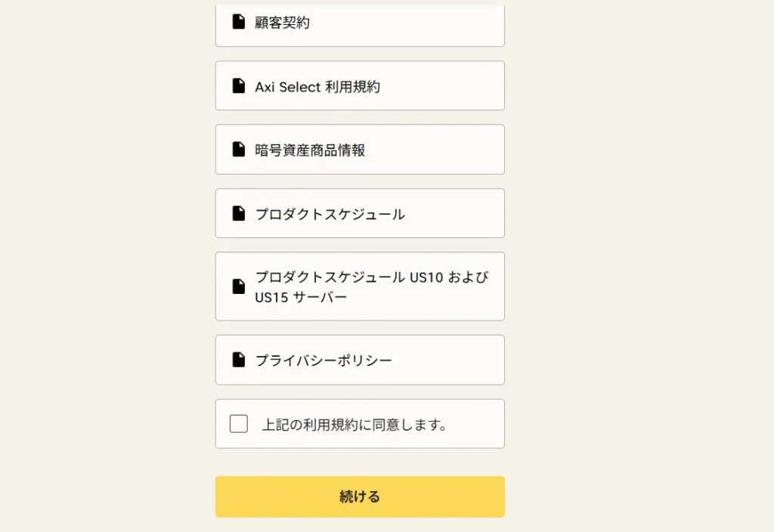
Task: Open the 暗号資産商品情報 disclosure panel
Action: pos(360,149)
